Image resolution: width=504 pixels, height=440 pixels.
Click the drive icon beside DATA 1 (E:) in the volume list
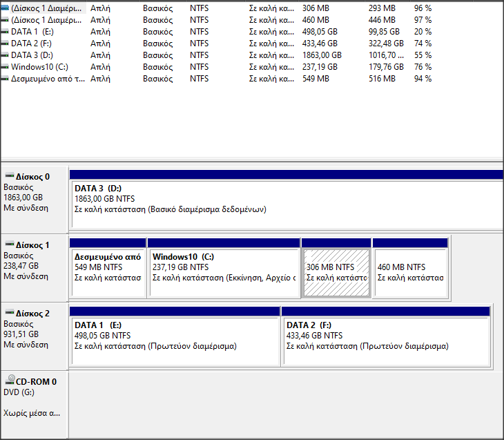tap(6, 32)
